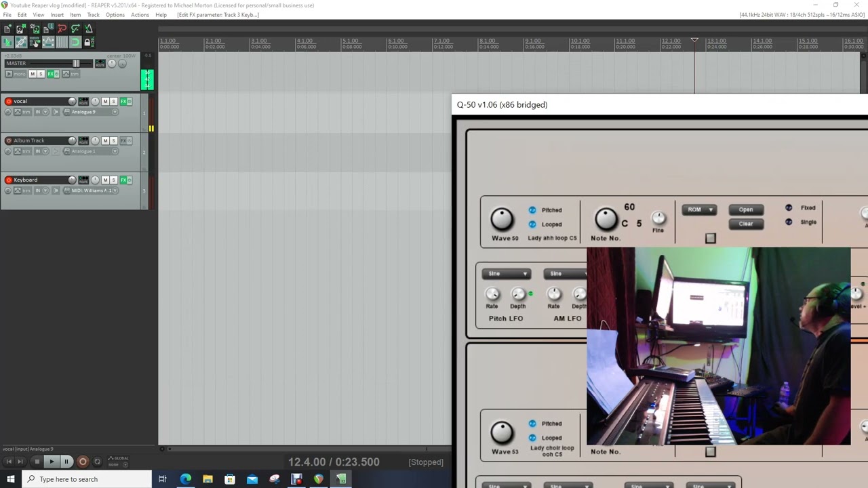Solo the vocal track
868x488 pixels.
113,102
